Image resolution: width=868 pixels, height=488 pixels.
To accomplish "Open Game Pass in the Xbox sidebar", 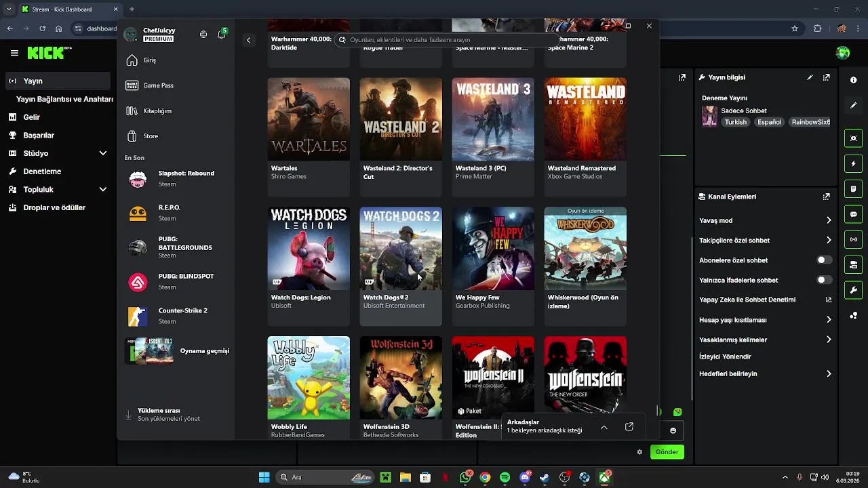I will coord(176,85).
